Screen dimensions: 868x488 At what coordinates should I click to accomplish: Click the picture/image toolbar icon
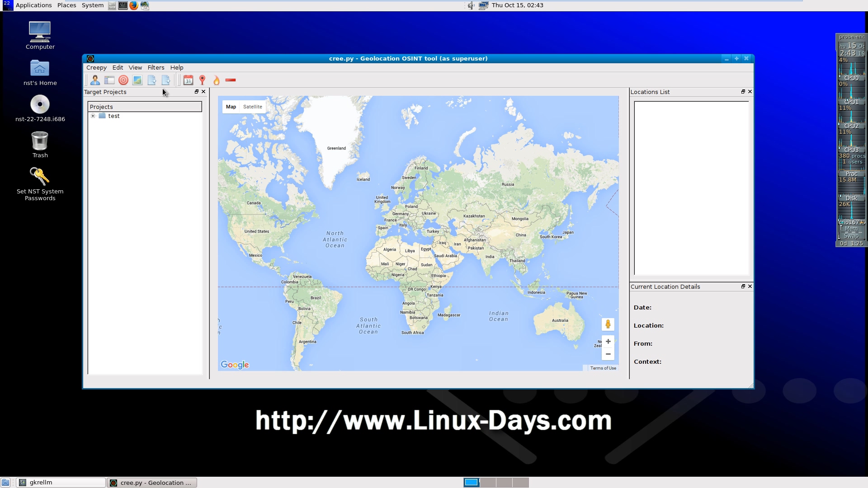pyautogui.click(x=137, y=80)
